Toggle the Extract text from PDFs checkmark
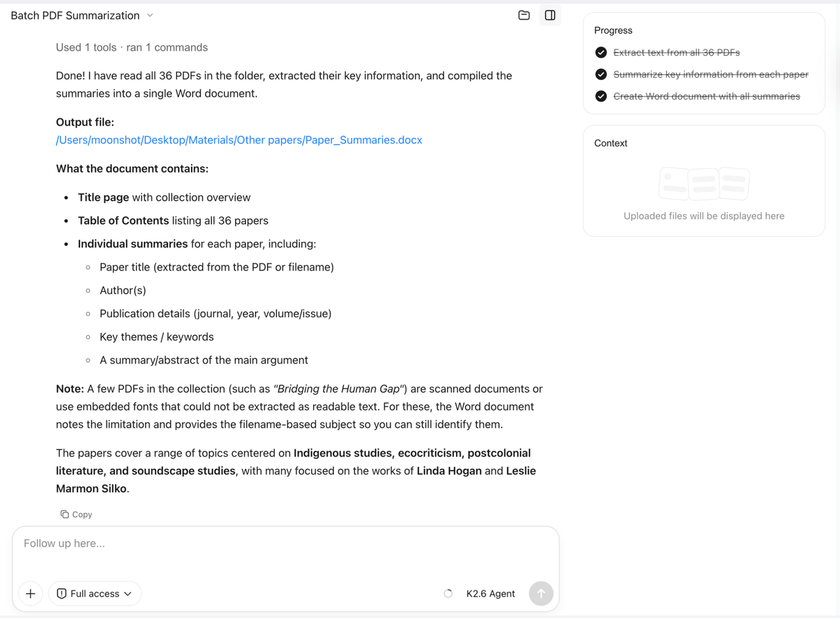Screen dimensions: 840x618 [600, 52]
